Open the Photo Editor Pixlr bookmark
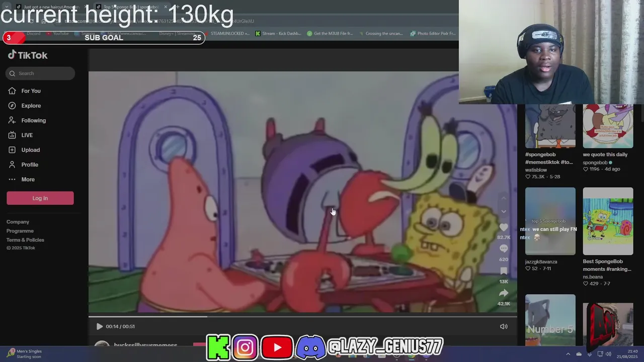The width and height of the screenshot is (644, 362). pyautogui.click(x=433, y=34)
